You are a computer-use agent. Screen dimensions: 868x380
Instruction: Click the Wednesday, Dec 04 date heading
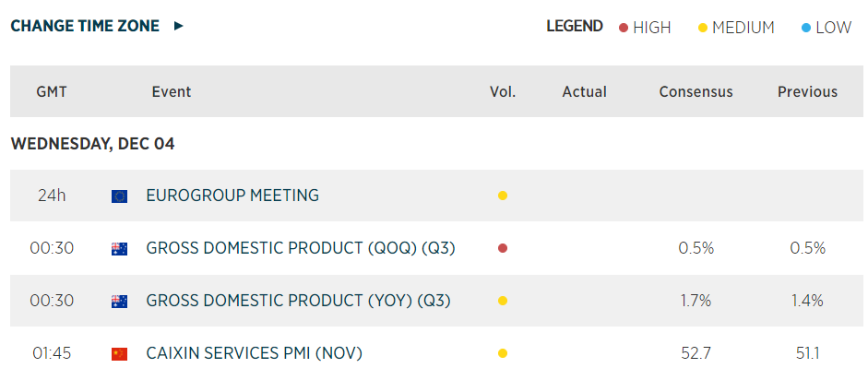[x=92, y=144]
